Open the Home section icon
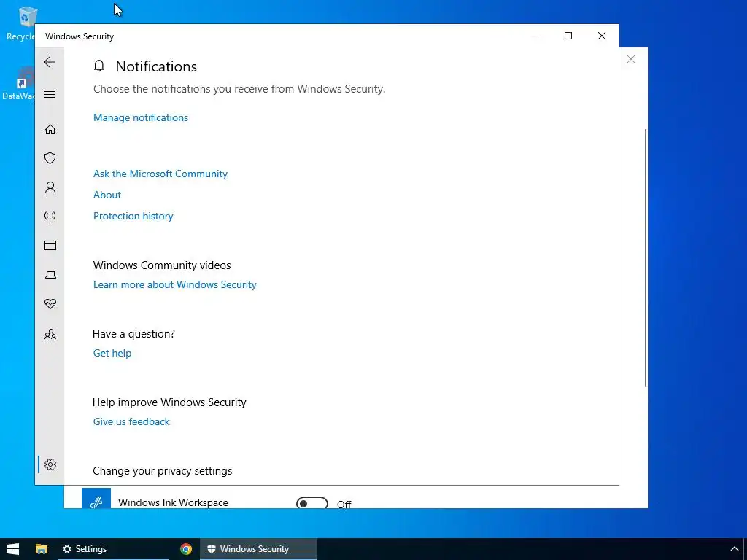This screenshot has height=560, width=747. tap(50, 130)
